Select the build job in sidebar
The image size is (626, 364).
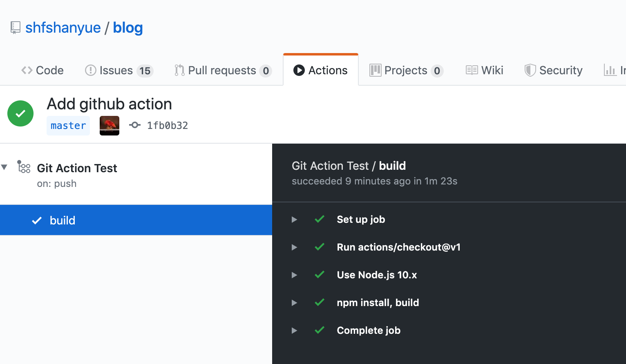click(x=136, y=220)
